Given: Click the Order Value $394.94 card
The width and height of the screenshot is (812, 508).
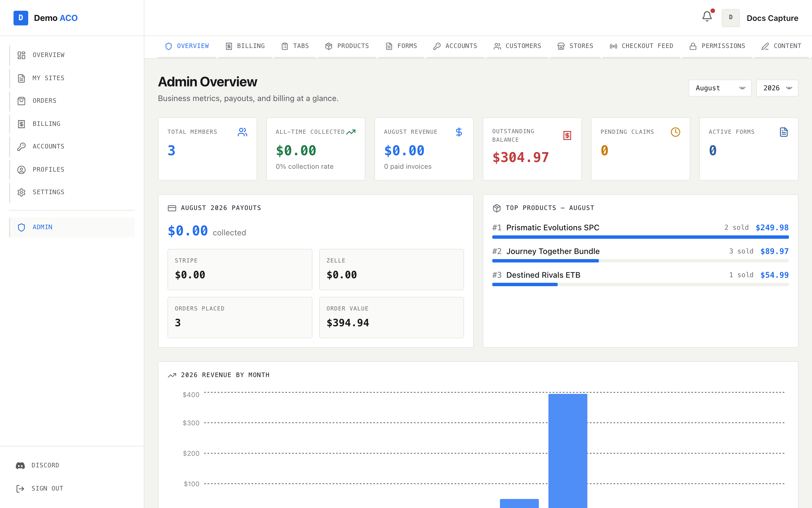Looking at the screenshot, I should pyautogui.click(x=391, y=317).
